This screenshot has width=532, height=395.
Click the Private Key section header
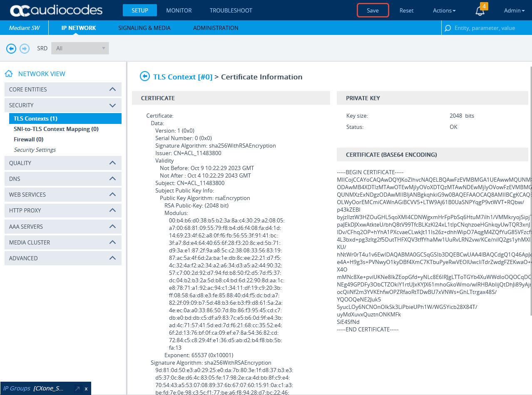pos(433,98)
